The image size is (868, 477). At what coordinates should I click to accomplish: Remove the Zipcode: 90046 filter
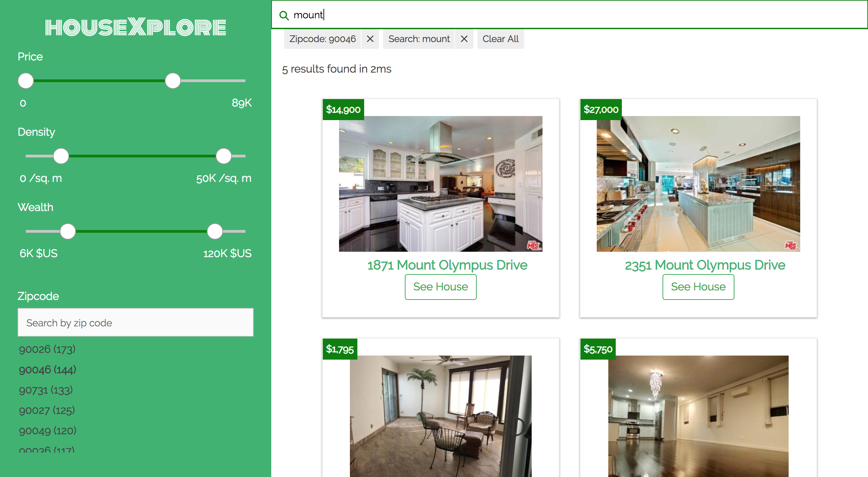(370, 39)
